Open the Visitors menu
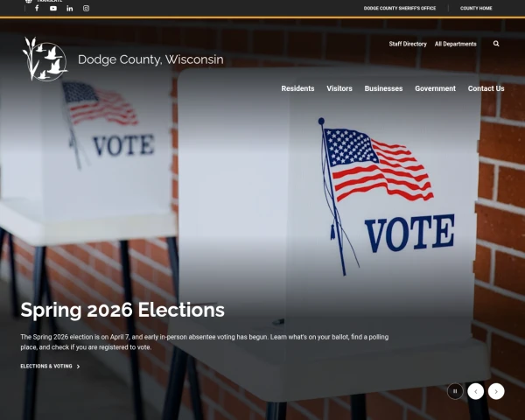Image resolution: width=525 pixels, height=420 pixels. (x=339, y=88)
